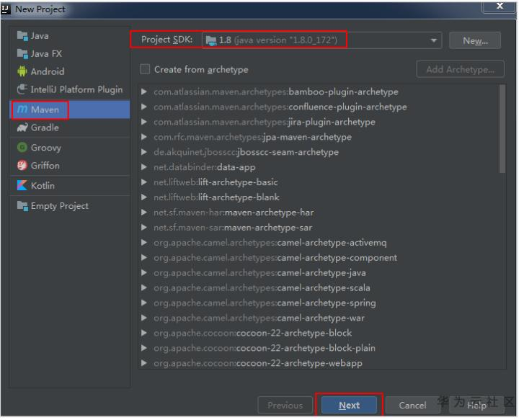Select Kotlin project type label

point(43,185)
